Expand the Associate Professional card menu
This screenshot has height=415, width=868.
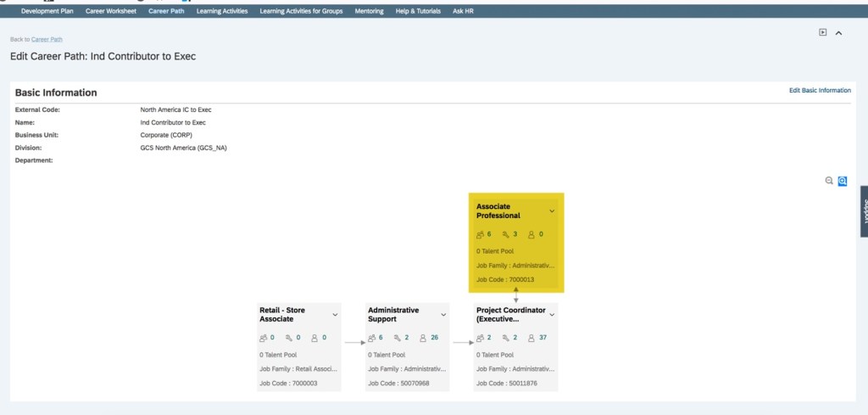(552, 210)
